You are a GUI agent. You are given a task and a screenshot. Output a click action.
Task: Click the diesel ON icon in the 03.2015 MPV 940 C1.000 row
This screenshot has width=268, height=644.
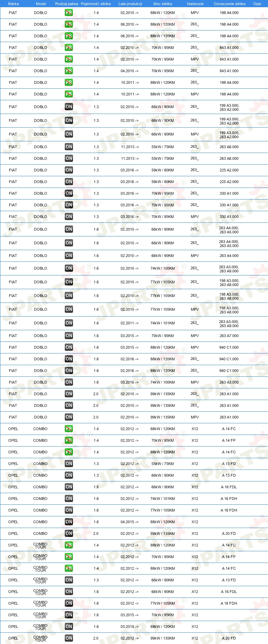pos(69,347)
